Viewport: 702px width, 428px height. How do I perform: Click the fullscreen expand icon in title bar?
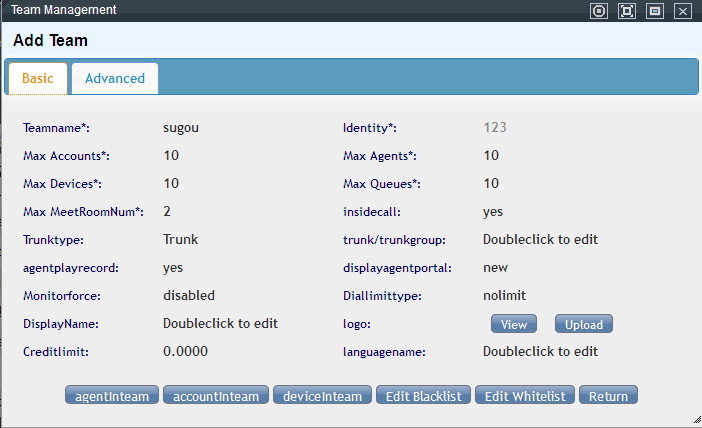click(627, 11)
